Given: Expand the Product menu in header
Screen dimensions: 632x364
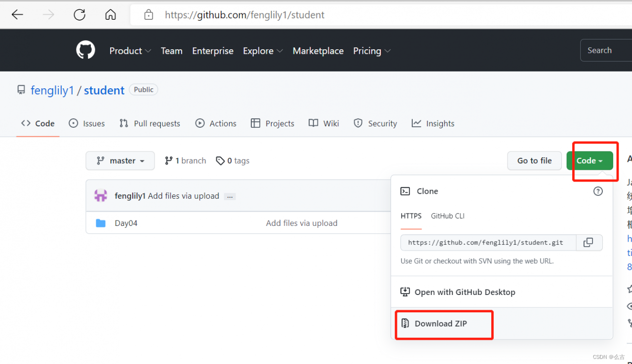Looking at the screenshot, I should [x=130, y=51].
